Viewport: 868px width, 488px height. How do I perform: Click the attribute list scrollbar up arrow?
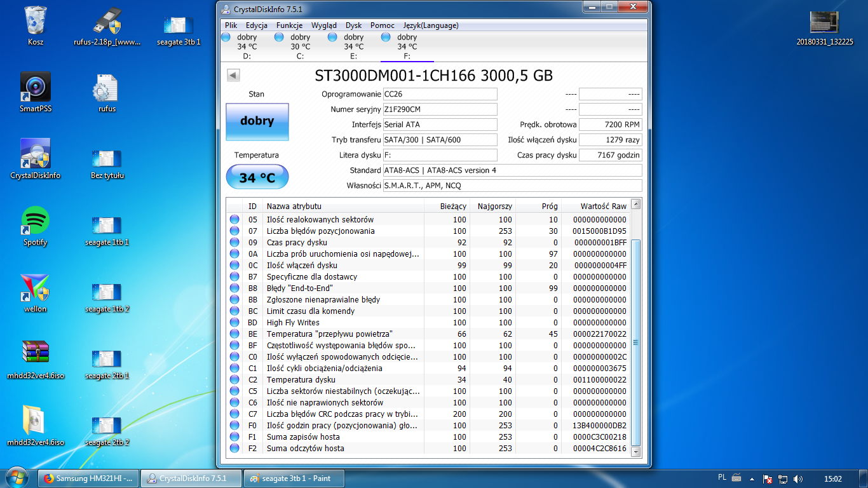[636, 205]
